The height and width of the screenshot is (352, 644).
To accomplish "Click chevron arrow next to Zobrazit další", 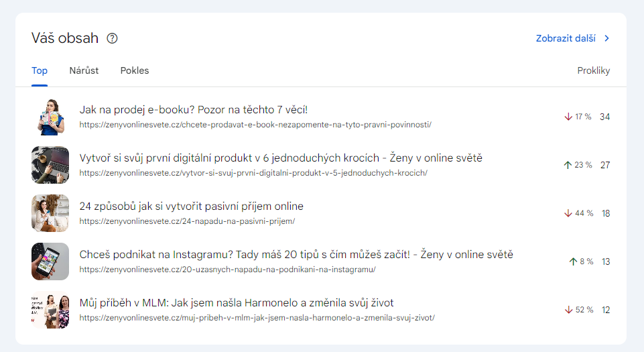I will pyautogui.click(x=606, y=38).
